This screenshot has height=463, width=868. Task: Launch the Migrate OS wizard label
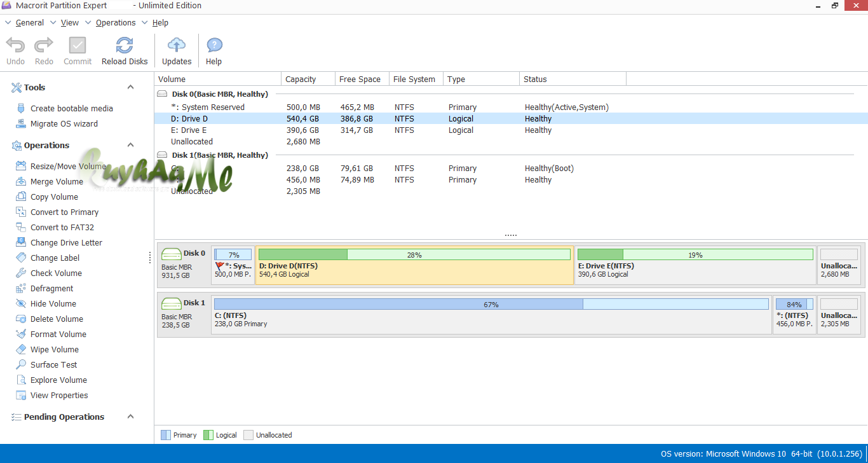tap(64, 123)
